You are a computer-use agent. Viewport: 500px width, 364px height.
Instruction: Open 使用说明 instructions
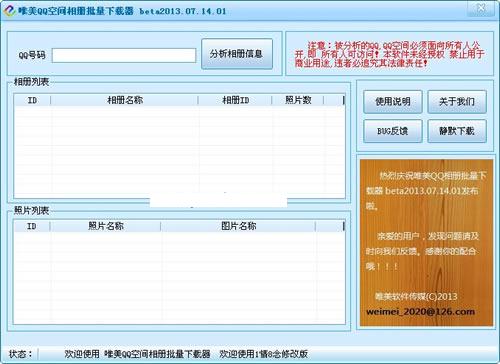[x=393, y=102]
